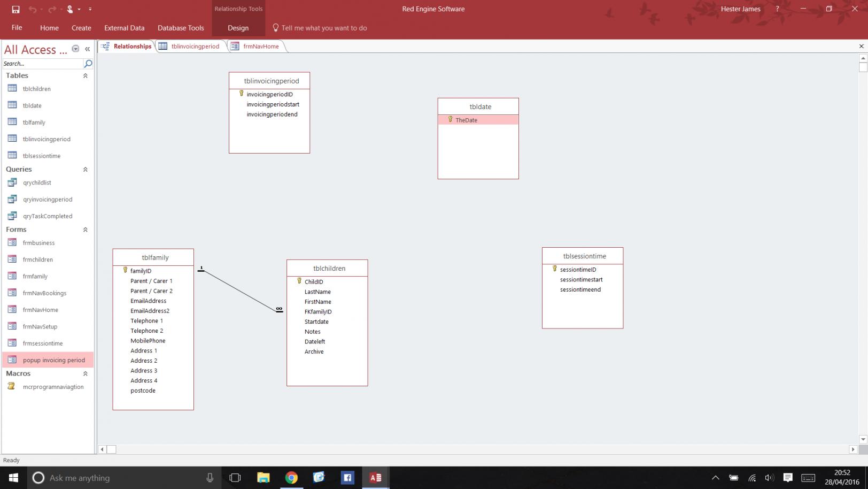The height and width of the screenshot is (489, 868).
Task: Click the vertical scrollbar up arrow
Action: (x=863, y=58)
